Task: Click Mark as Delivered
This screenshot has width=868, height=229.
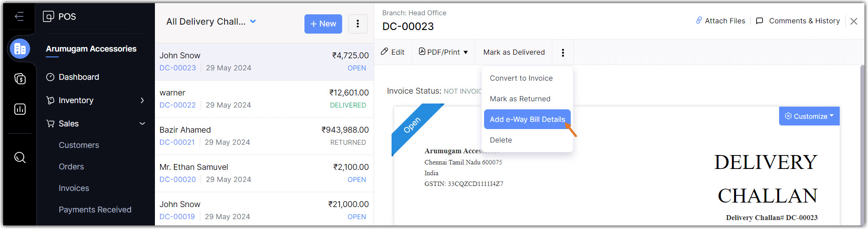Action: tap(514, 52)
